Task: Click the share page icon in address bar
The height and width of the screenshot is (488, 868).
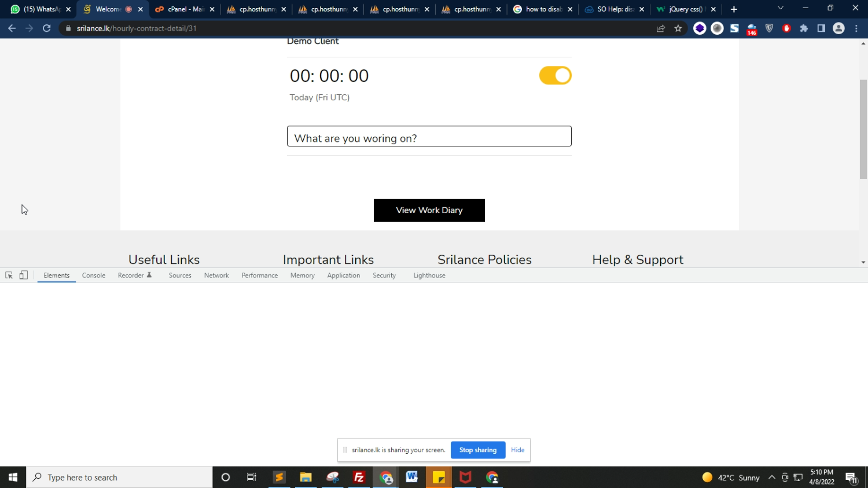Action: point(661,28)
